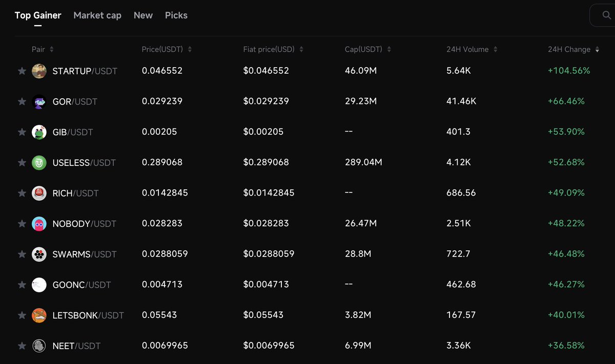Click the GIB frog coin logo
Screen dimensions: 615x364
(x=39, y=132)
